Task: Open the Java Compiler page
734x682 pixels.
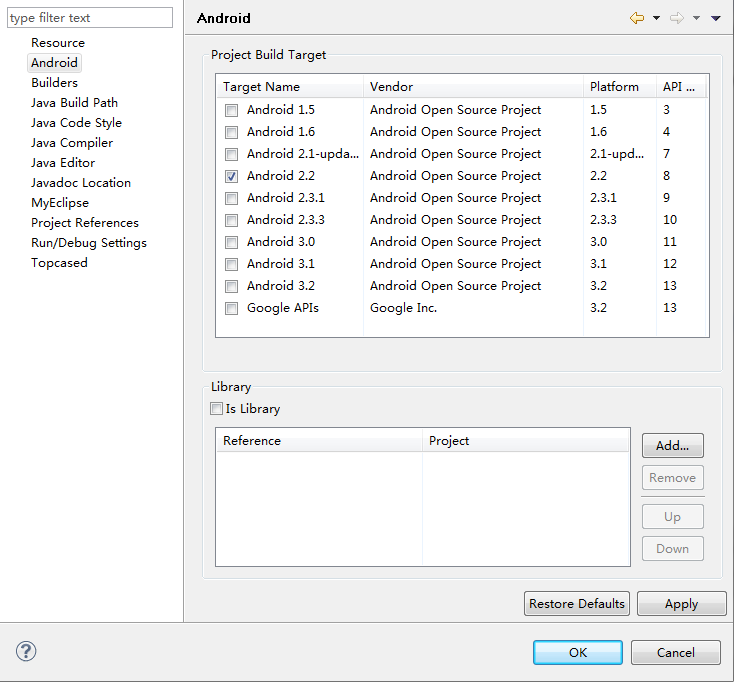Action: (x=72, y=143)
